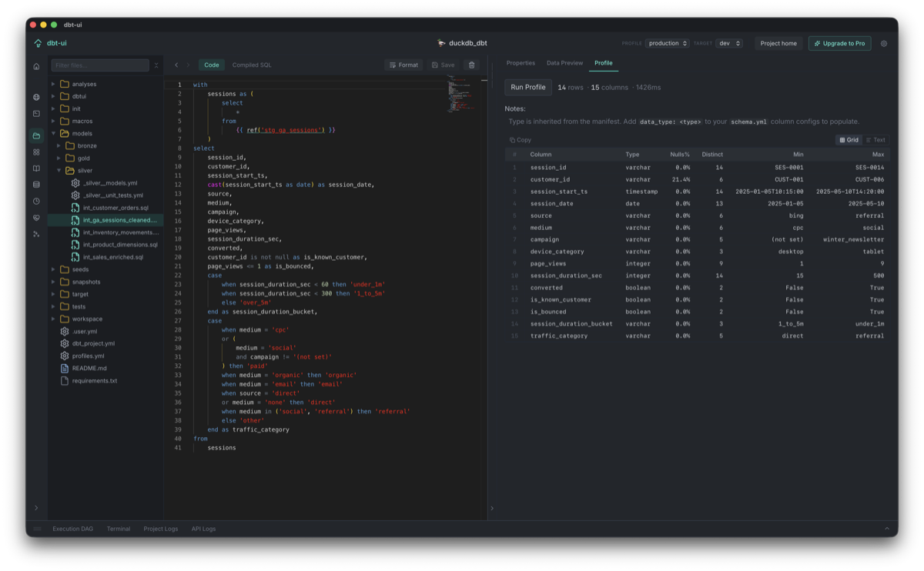Open int_sales_enriched.sql in file tree
Screen dimensions: 924x571
point(113,257)
